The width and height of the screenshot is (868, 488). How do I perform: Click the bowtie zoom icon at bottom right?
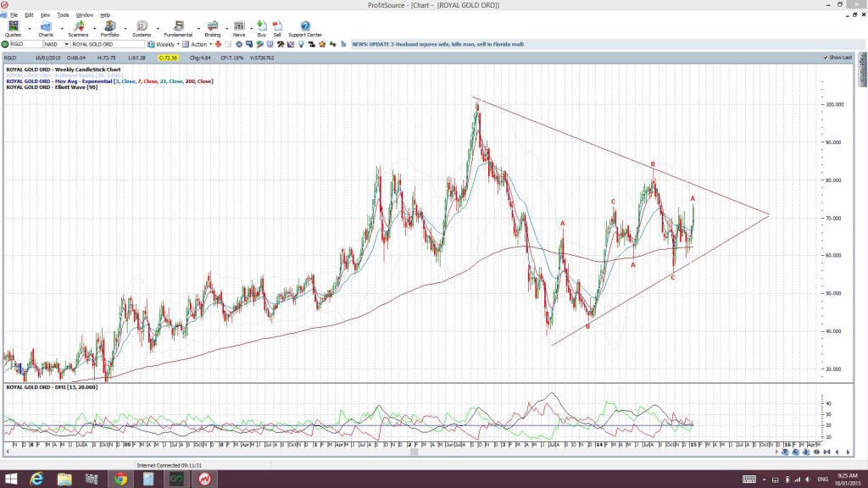click(826, 452)
